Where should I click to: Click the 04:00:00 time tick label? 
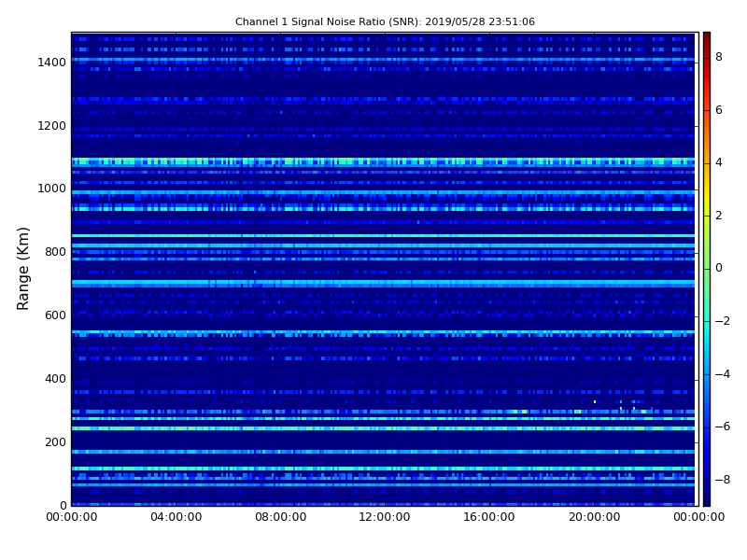click(176, 517)
